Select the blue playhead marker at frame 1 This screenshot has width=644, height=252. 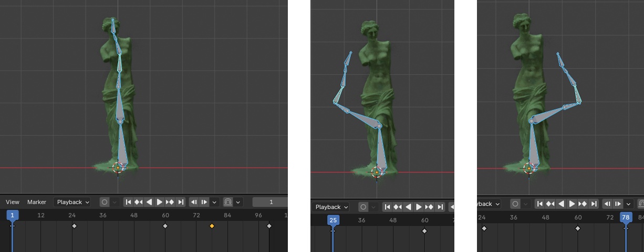[13, 215]
